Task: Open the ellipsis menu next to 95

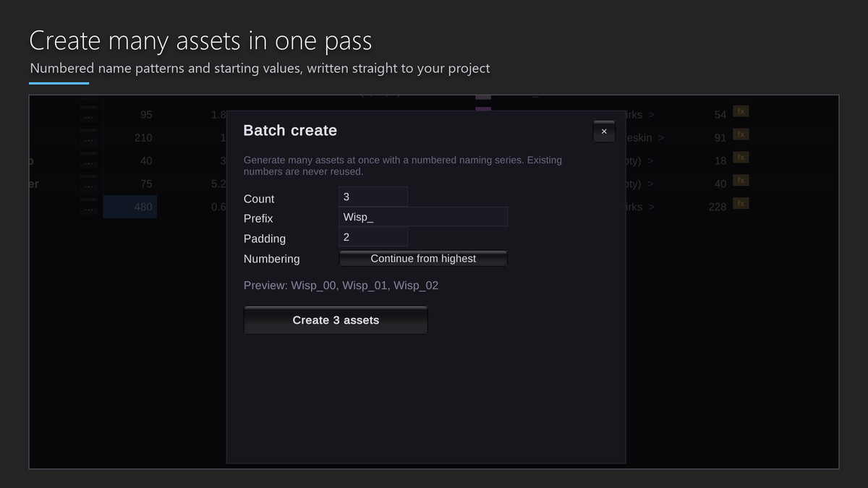Action: pos(88,116)
